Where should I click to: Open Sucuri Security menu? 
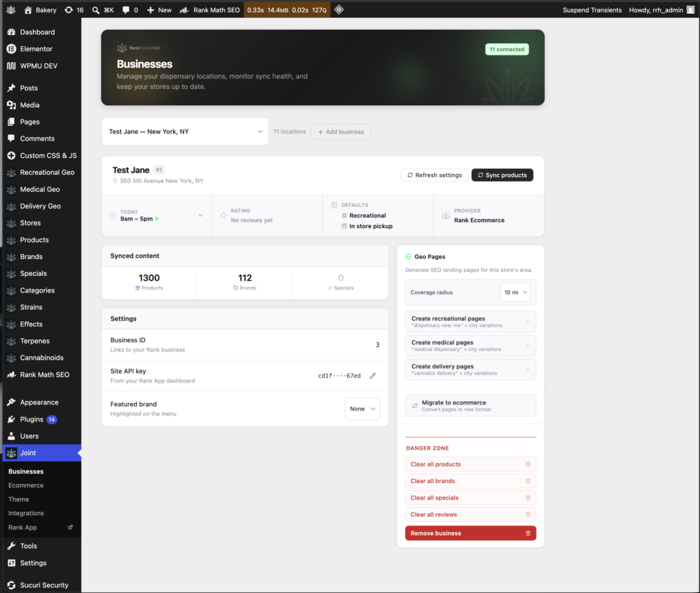point(44,585)
